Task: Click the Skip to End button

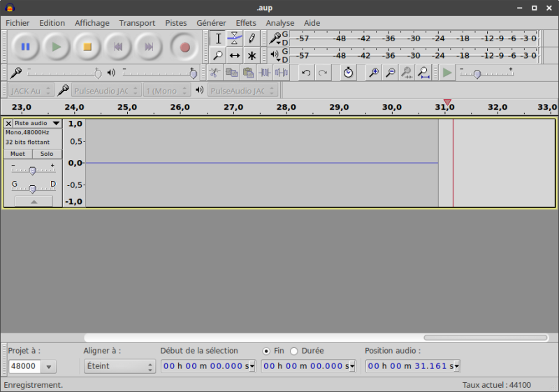Action: (149, 47)
